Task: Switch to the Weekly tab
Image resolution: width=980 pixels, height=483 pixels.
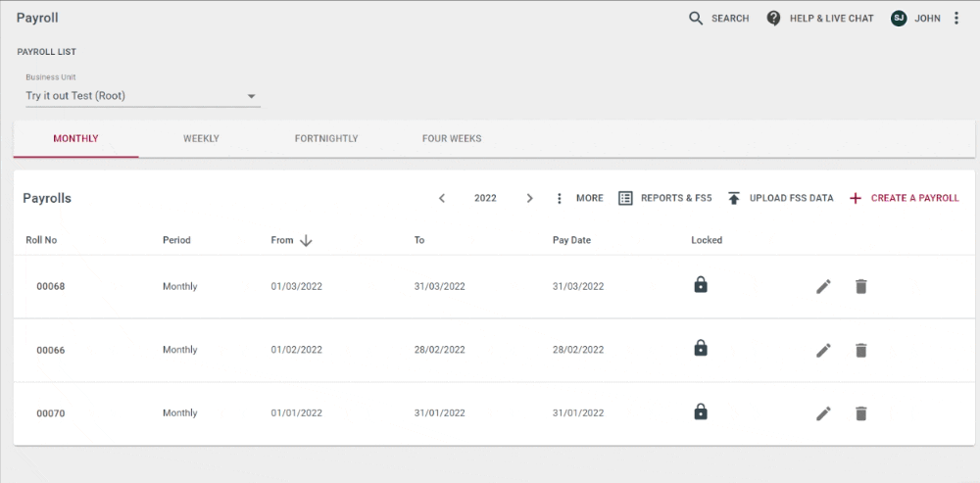Action: point(201,139)
